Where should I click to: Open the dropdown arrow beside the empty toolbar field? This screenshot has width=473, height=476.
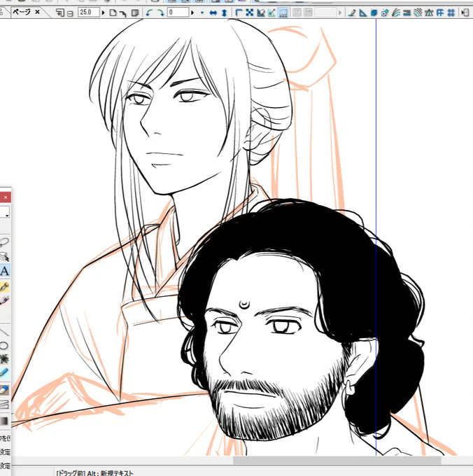coord(339,13)
